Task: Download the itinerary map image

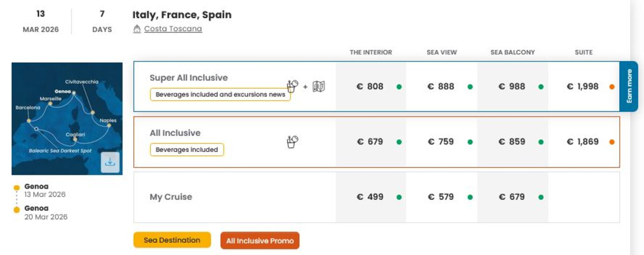Action: [110, 162]
